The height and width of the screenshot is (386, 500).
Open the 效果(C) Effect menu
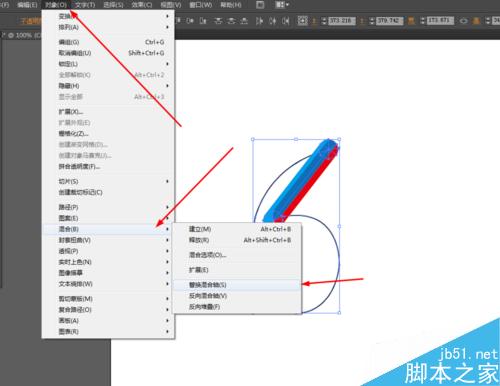[x=142, y=5]
